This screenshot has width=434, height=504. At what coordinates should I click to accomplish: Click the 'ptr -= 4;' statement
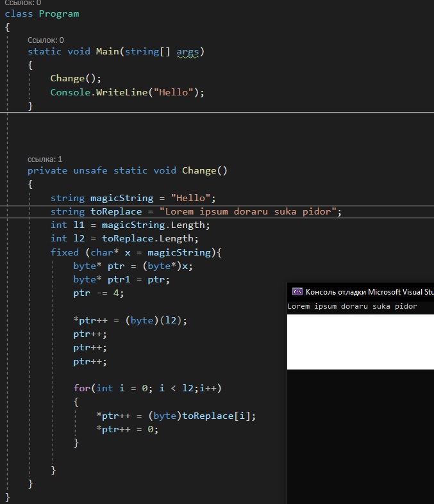point(99,293)
